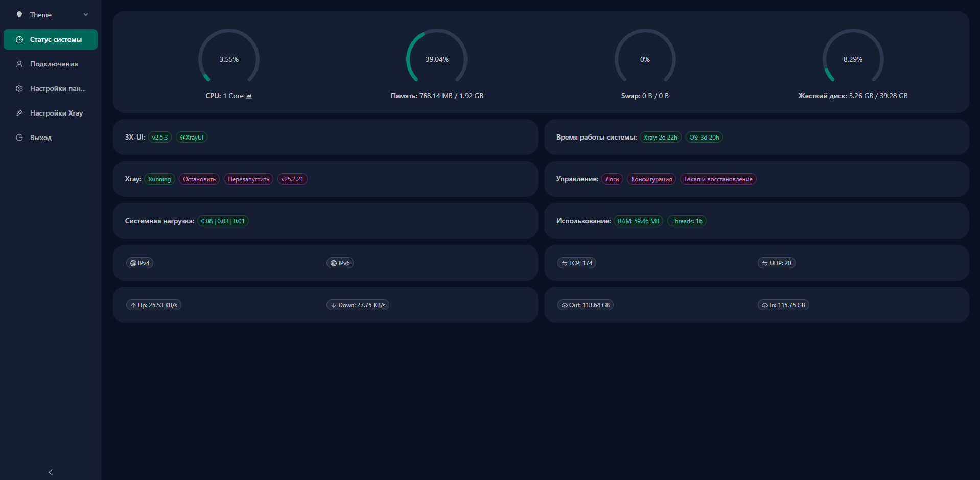Image resolution: width=980 pixels, height=480 pixels.
Task: Collapse the sidebar with the bottom arrow
Action: click(50, 472)
